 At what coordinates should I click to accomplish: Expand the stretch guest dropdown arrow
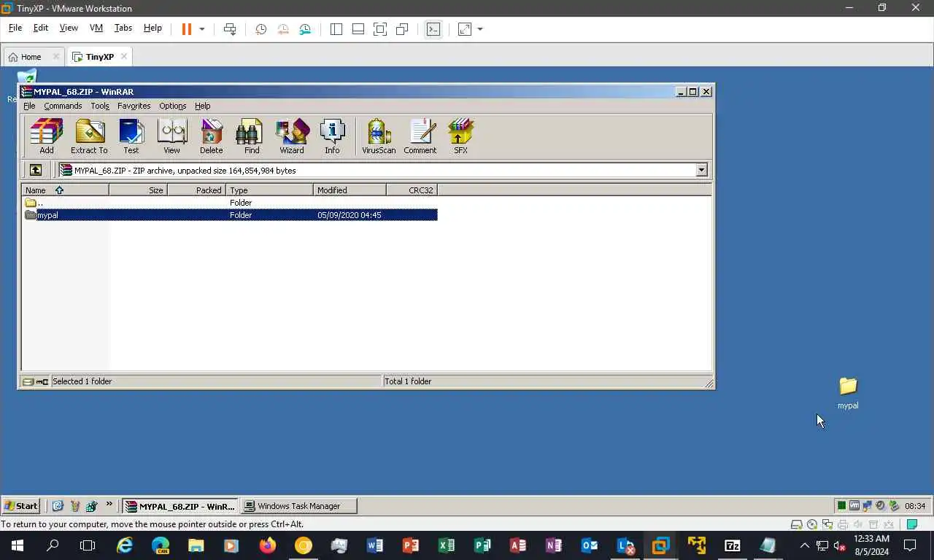pos(480,29)
